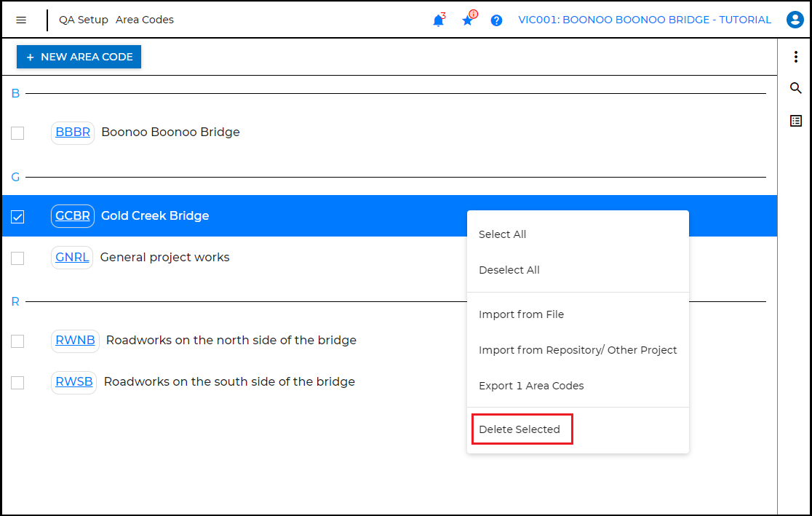Choose Select All from context menu
The width and height of the screenshot is (812, 516).
502,234
